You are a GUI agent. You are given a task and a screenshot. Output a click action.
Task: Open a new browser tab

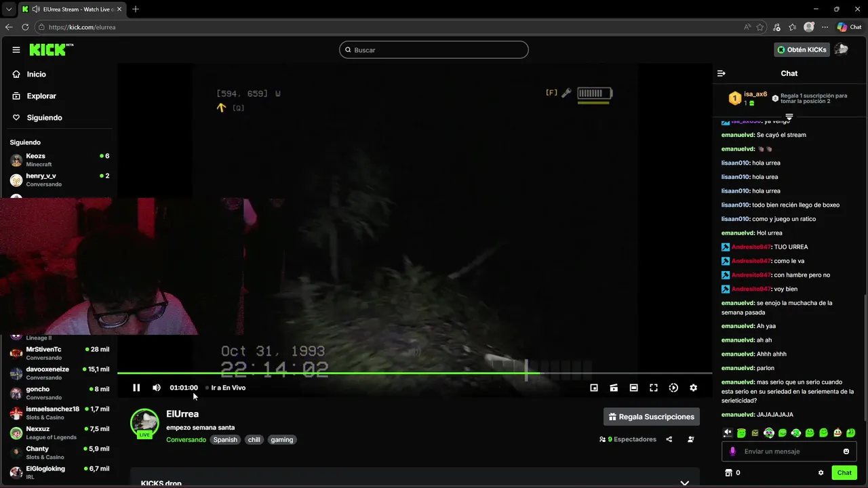pos(136,9)
